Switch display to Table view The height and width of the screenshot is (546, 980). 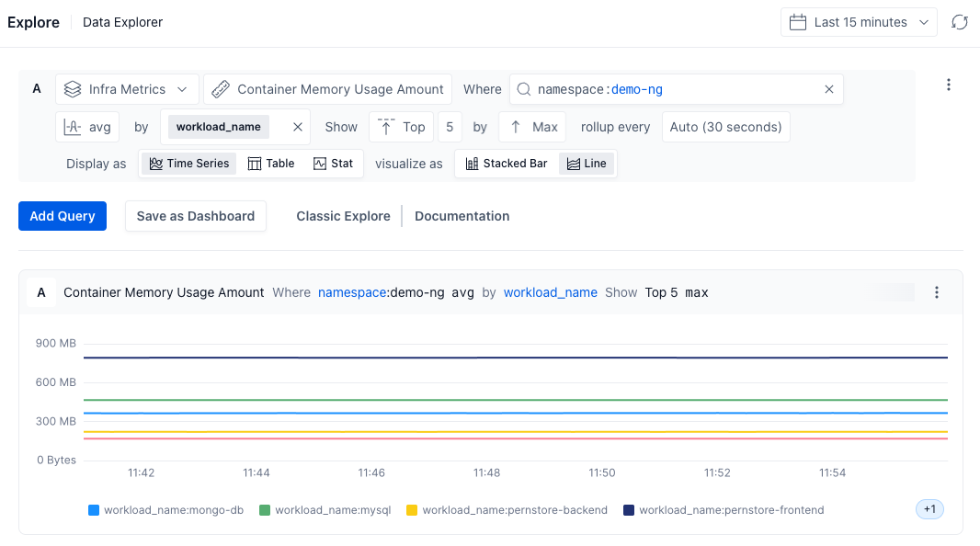tap(271, 164)
